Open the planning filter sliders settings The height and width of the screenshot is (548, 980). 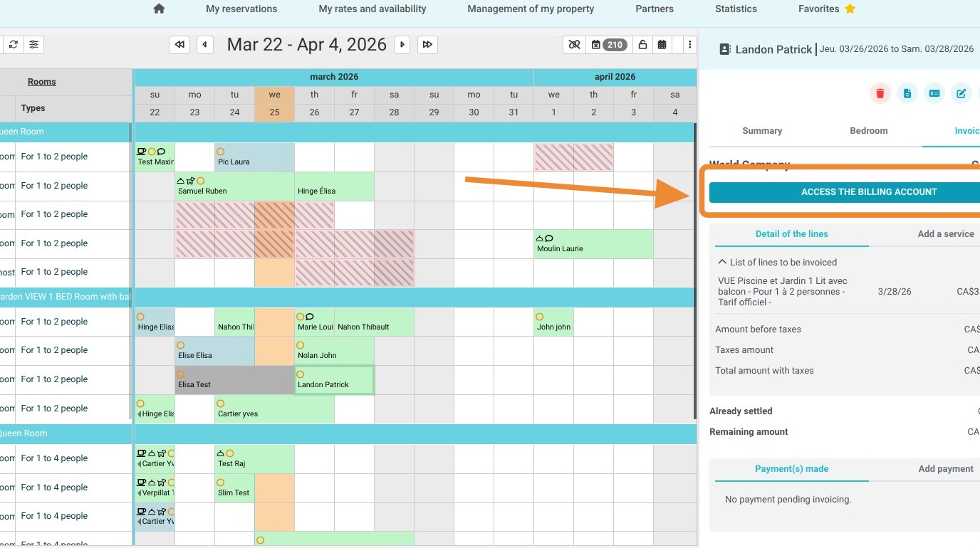click(x=33, y=45)
